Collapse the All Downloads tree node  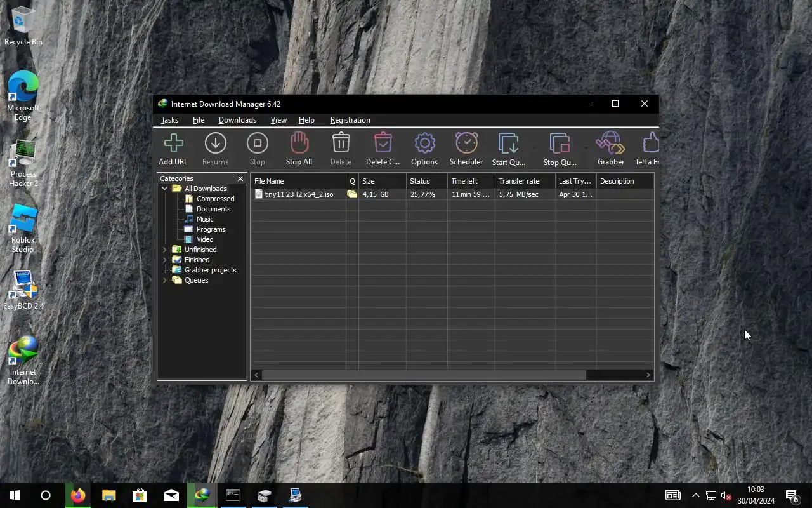pyautogui.click(x=165, y=189)
